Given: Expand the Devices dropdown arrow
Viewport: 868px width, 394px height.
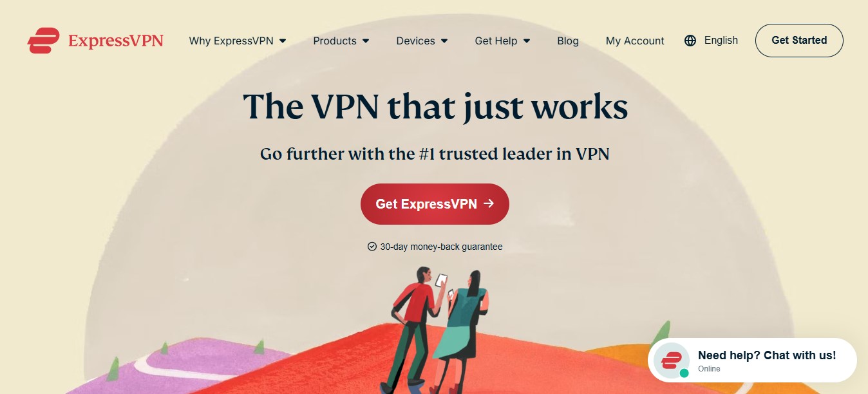Looking at the screenshot, I should click(x=444, y=41).
